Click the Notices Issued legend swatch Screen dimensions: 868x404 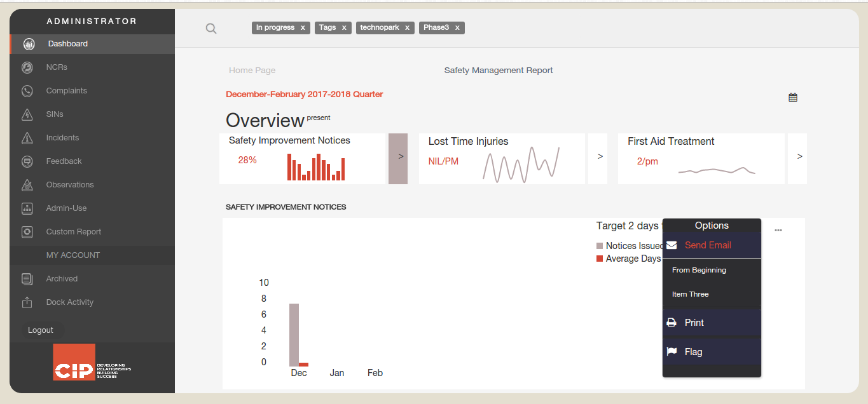tap(600, 246)
